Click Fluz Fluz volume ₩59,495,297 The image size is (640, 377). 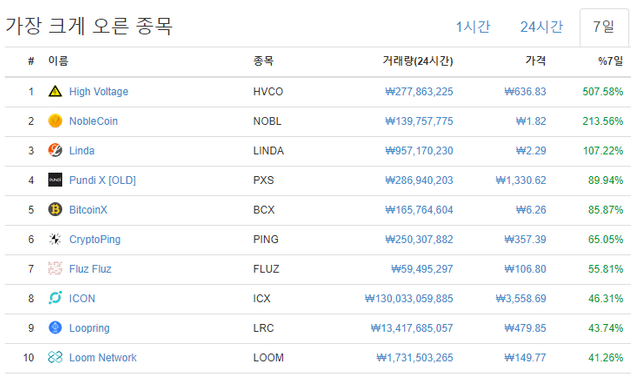tap(422, 269)
